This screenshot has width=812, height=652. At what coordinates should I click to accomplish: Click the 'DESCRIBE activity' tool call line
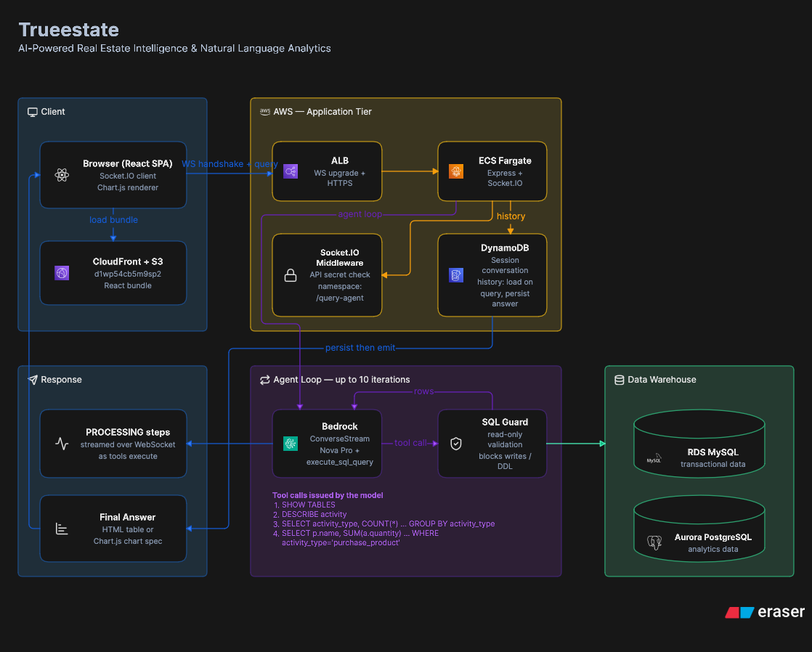[x=314, y=514]
